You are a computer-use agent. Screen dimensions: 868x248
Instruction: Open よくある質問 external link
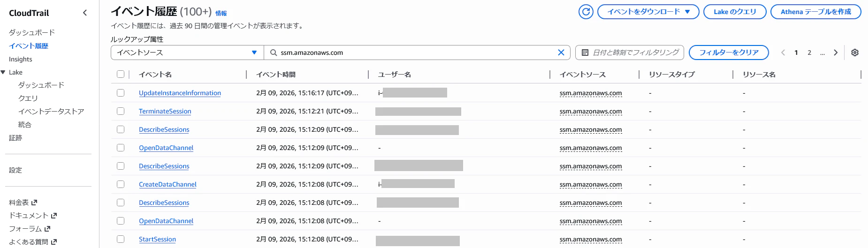(33, 242)
